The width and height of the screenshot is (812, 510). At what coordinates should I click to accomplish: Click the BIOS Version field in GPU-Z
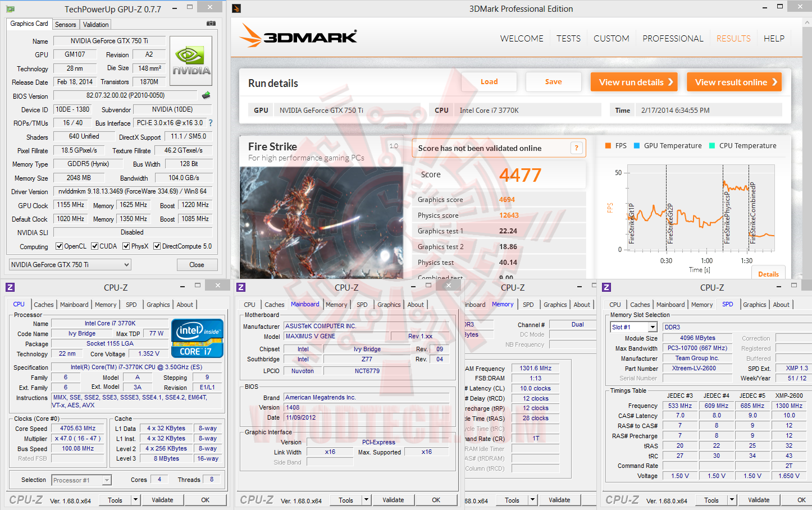click(x=126, y=95)
